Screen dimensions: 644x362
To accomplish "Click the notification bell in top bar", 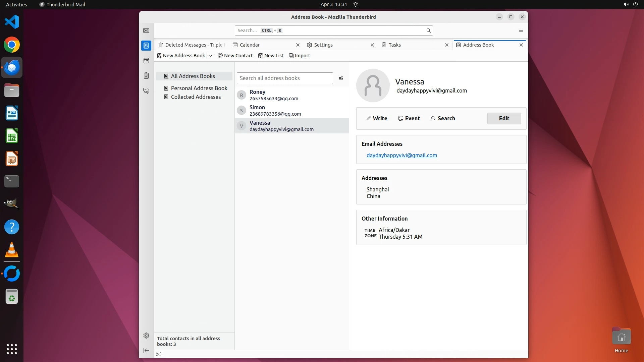I will pyautogui.click(x=356, y=4).
